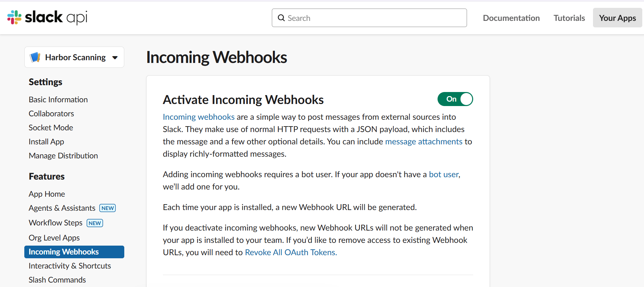The width and height of the screenshot is (644, 287).
Task: Expand the Harbor Scanning app dropdown arrow
Action: (x=115, y=57)
